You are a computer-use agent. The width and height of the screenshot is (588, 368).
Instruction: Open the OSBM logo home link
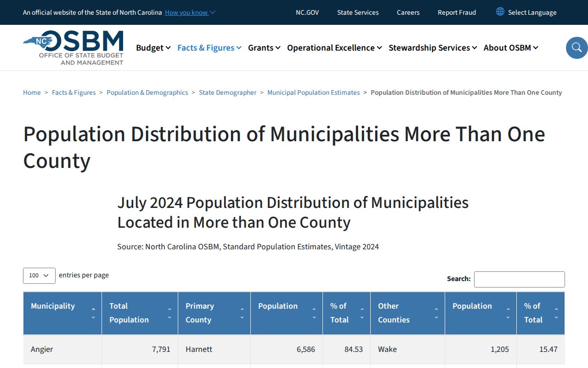(73, 47)
